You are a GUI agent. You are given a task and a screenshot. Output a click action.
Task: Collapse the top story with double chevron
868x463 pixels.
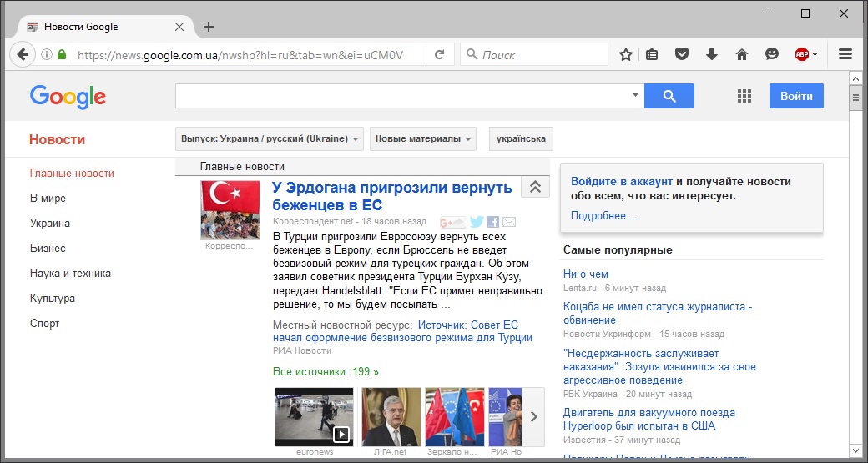click(535, 188)
